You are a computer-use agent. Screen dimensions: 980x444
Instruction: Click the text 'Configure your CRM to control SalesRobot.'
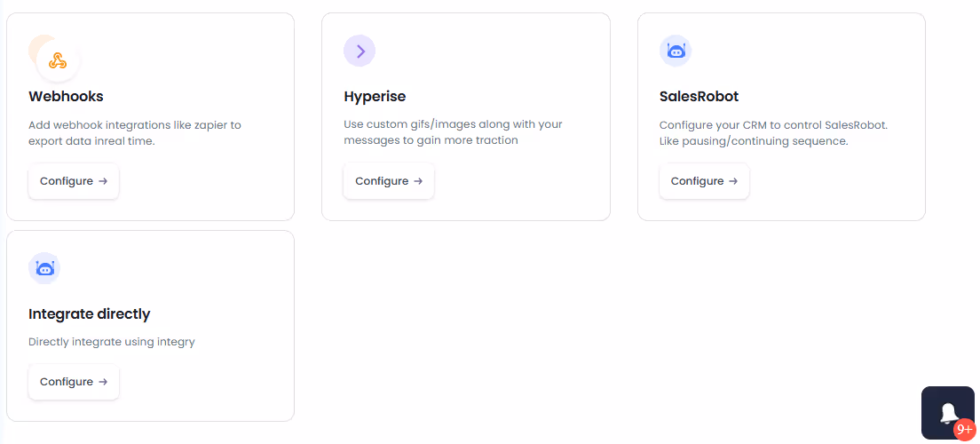pyautogui.click(x=774, y=125)
